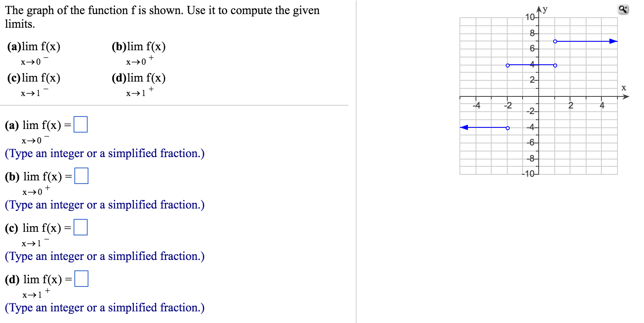The width and height of the screenshot is (644, 323).
Task: Select the answer box for part (b)
Action: coord(82,176)
